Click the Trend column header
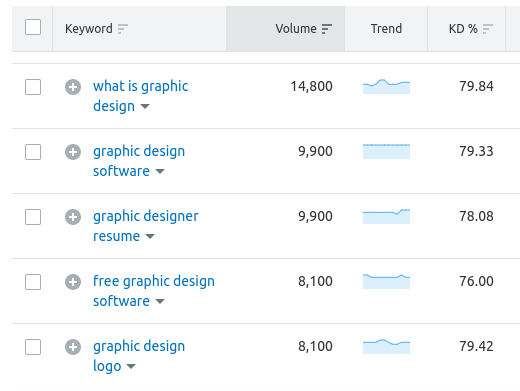520x391 pixels. point(386,29)
